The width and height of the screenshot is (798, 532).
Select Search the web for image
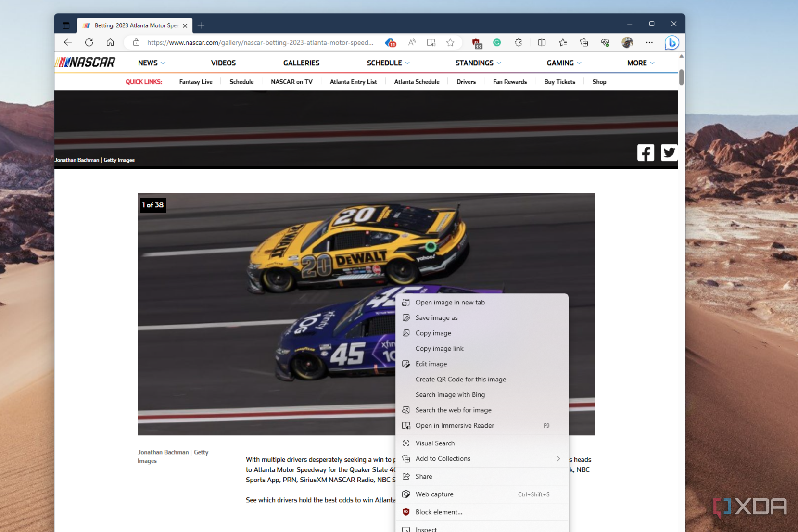pos(482,410)
